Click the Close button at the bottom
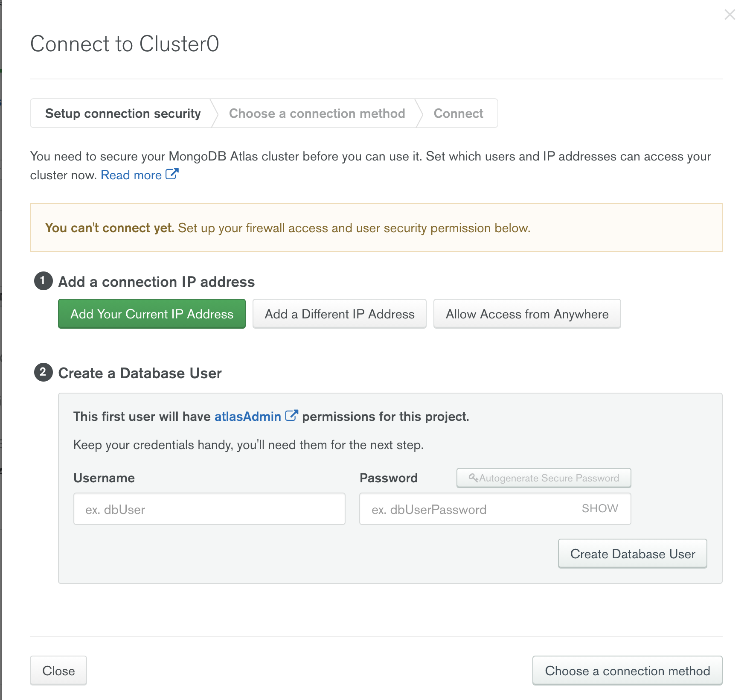 click(58, 671)
